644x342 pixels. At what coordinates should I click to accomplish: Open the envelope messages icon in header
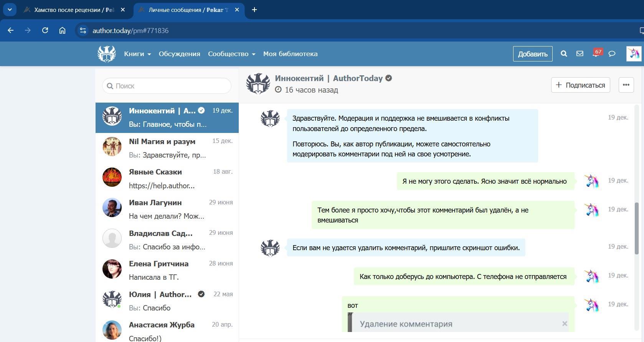[580, 54]
